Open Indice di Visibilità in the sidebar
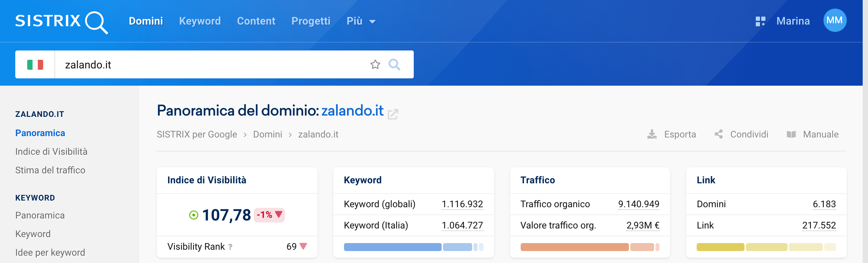The image size is (868, 263). pos(51,151)
